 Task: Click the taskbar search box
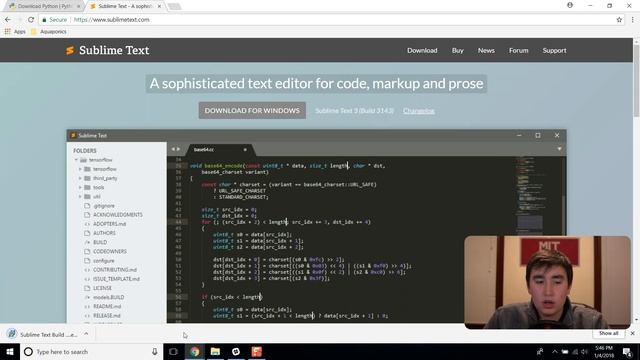tap(91, 351)
